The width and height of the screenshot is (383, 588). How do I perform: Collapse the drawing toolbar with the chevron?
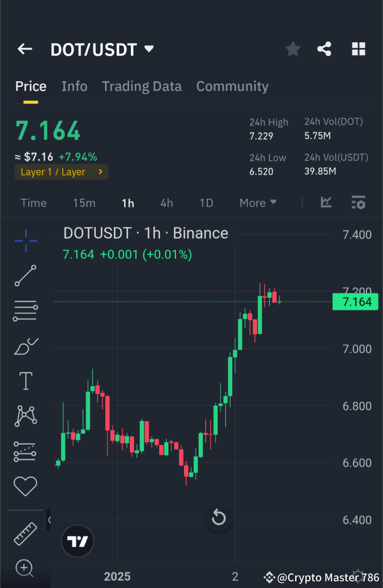(50, 520)
